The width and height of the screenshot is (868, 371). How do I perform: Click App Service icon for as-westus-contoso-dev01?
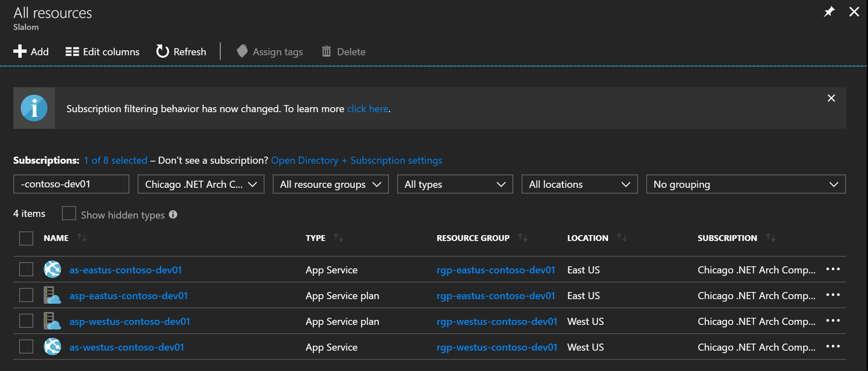(x=52, y=346)
